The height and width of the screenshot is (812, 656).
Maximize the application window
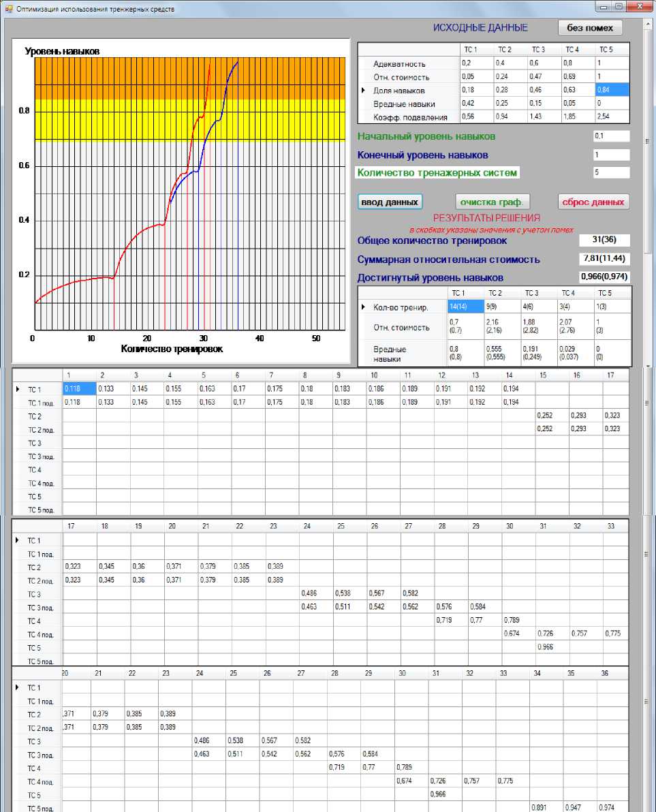619,7
